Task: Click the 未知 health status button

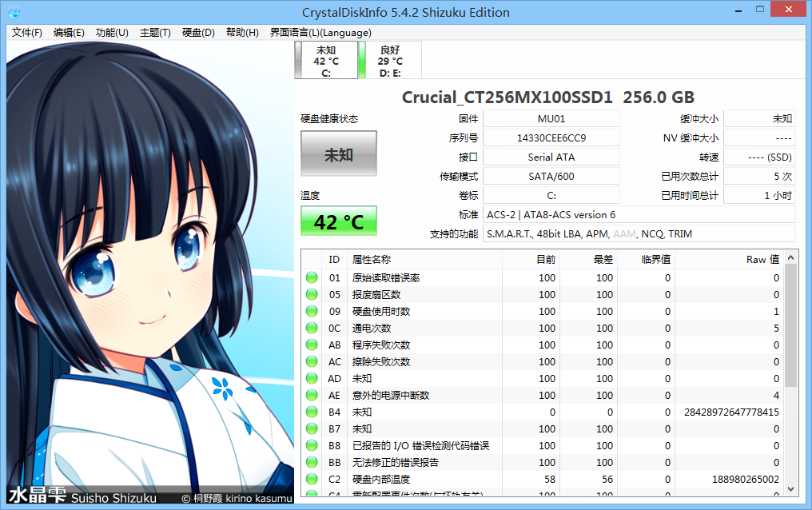Action: (339, 153)
